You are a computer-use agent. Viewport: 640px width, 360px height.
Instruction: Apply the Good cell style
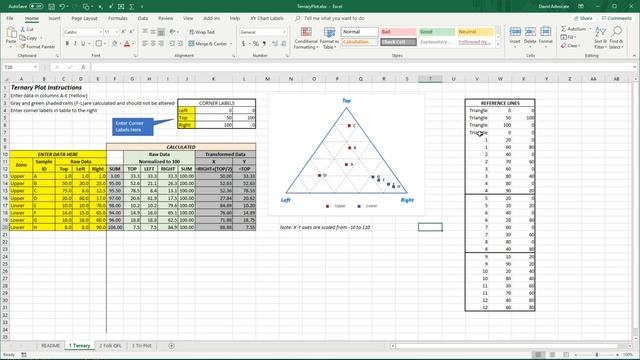pos(437,32)
